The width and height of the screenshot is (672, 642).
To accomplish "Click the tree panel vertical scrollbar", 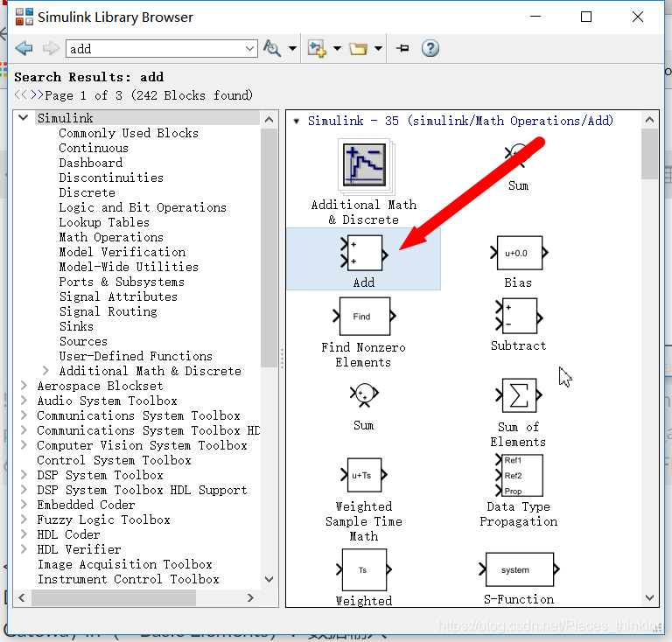I will (269, 248).
